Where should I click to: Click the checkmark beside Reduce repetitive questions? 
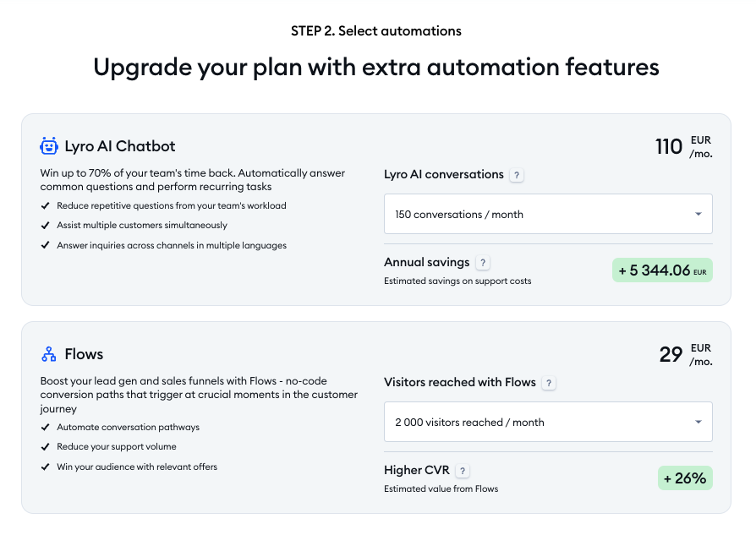[46, 205]
